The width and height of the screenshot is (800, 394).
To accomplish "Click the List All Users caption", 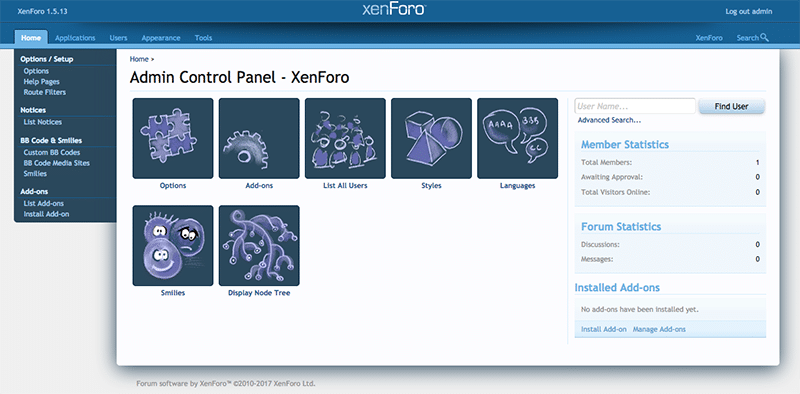I will 345,186.
